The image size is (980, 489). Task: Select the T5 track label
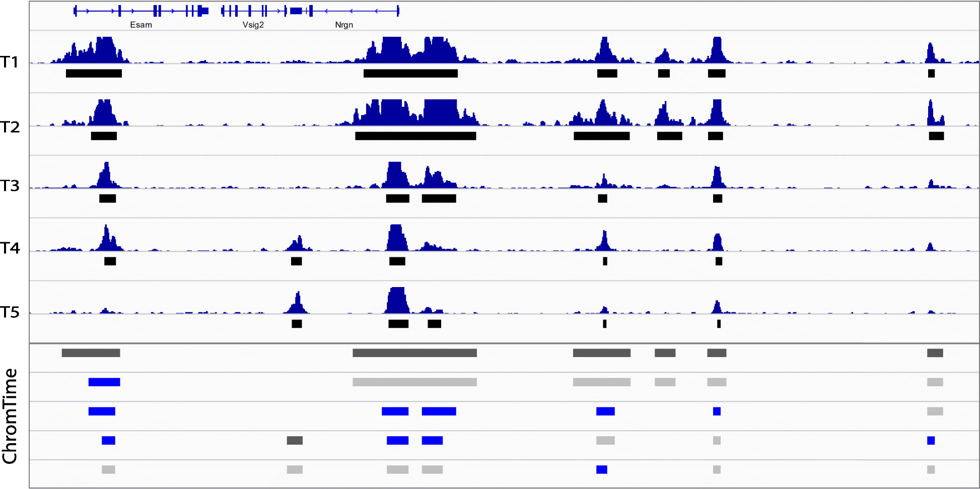(x=10, y=312)
